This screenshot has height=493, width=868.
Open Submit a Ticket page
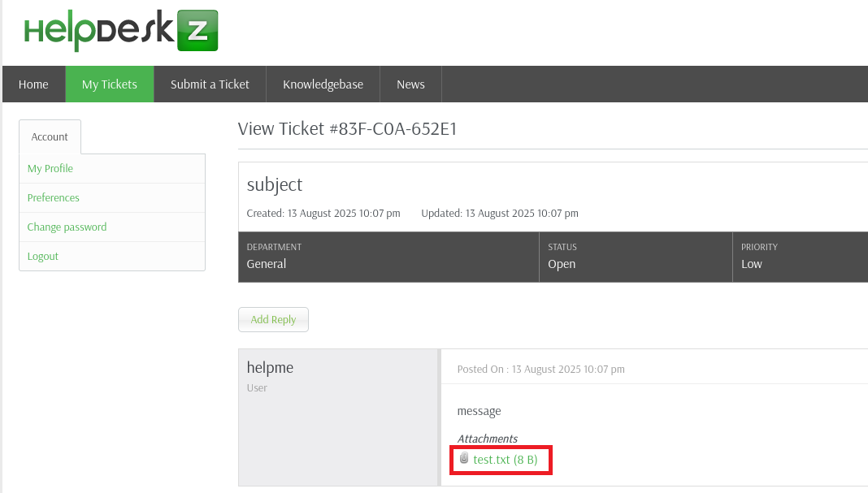point(210,84)
